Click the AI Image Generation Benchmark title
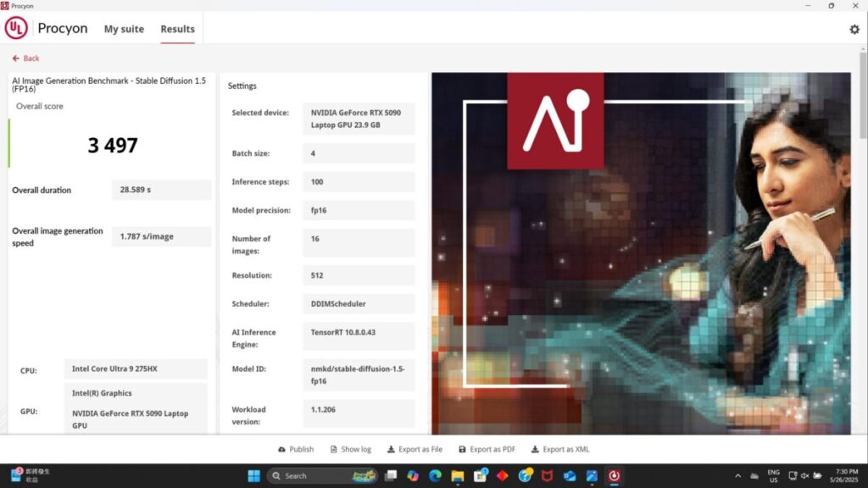Screen dimensions: 868x488 [x=109, y=85]
